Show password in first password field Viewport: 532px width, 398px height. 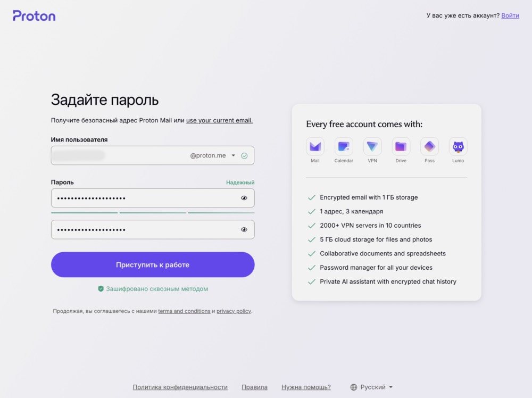click(244, 198)
